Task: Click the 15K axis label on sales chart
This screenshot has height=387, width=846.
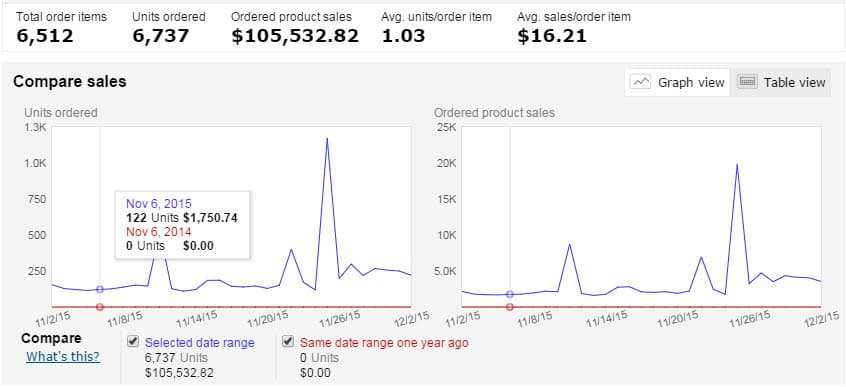Action: [x=446, y=199]
